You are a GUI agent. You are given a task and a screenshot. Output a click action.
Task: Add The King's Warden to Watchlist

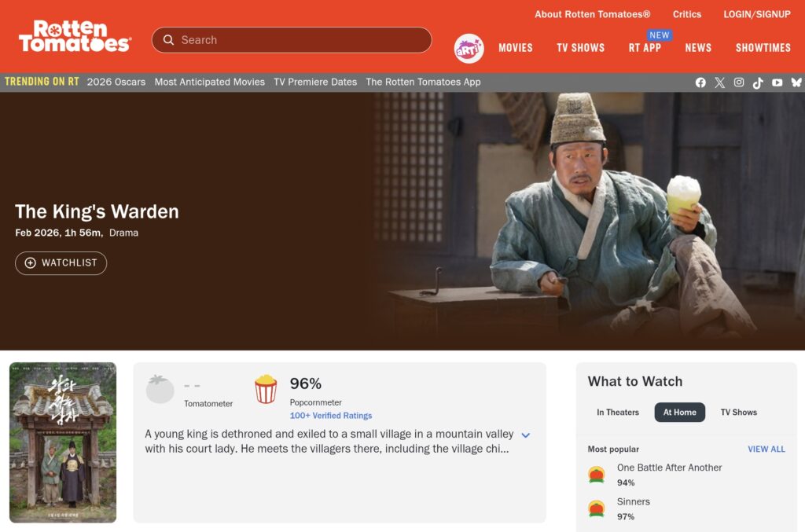[x=61, y=263]
